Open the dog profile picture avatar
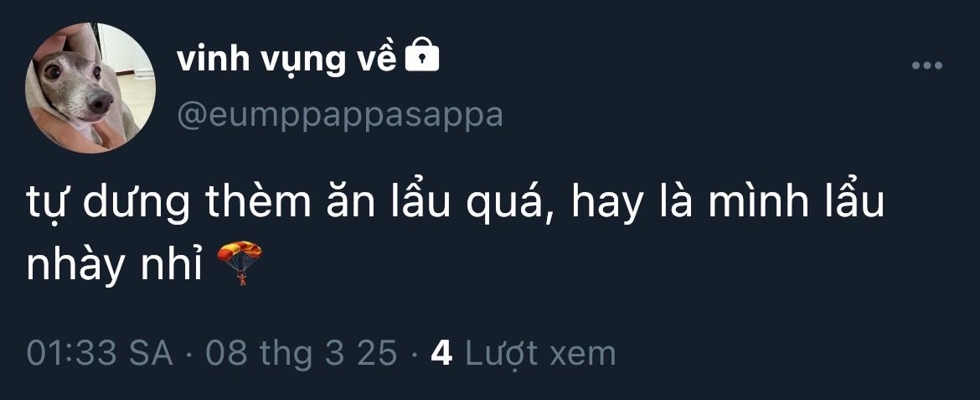Viewport: 980px width, 400px height. click(x=90, y=88)
